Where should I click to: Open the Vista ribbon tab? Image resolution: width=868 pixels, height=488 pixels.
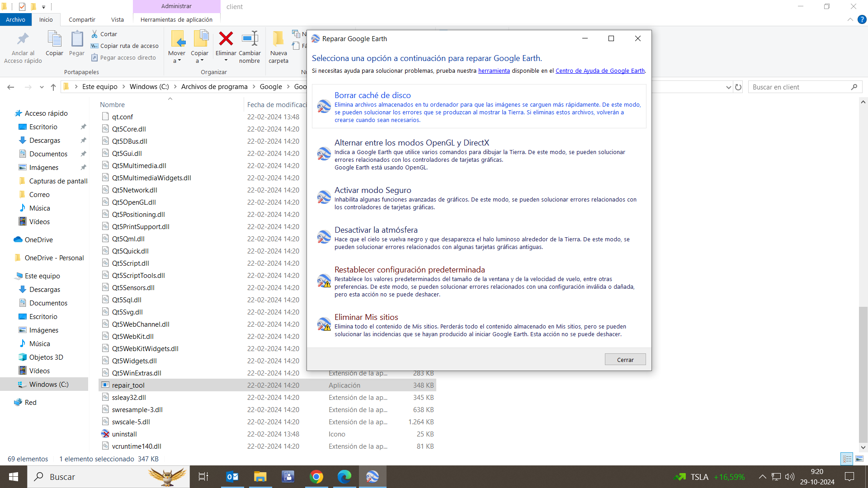(117, 19)
